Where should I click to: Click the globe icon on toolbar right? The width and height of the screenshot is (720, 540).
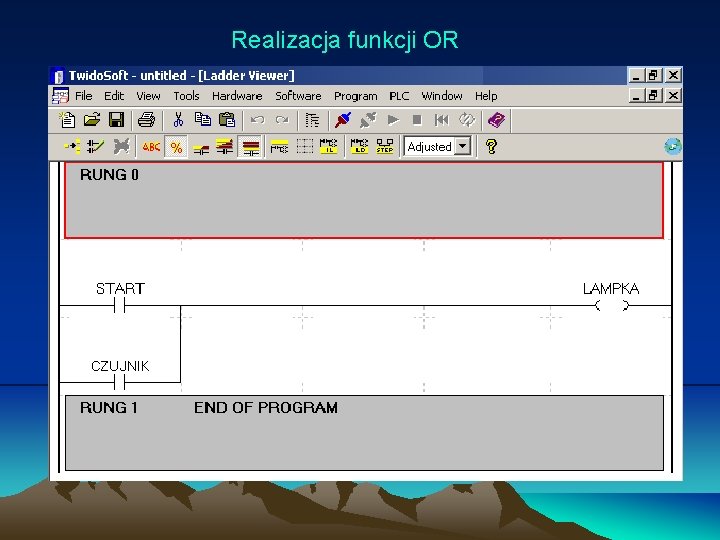pyautogui.click(x=673, y=147)
